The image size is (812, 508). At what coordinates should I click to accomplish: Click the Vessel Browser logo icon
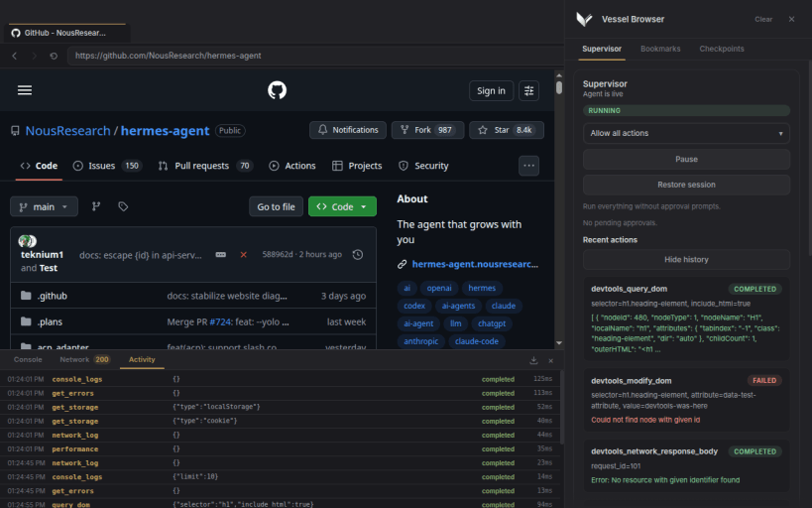585,19
